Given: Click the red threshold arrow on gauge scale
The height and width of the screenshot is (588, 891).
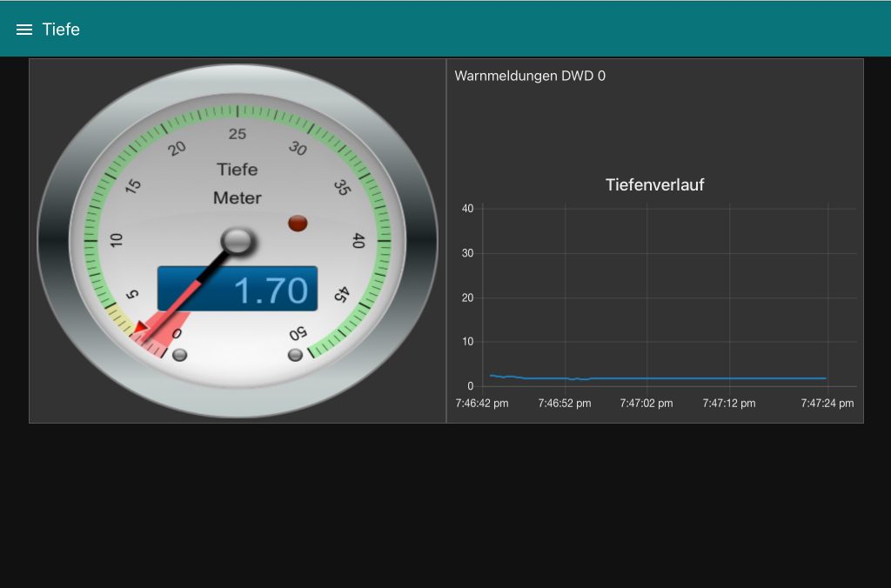Looking at the screenshot, I should (x=141, y=327).
